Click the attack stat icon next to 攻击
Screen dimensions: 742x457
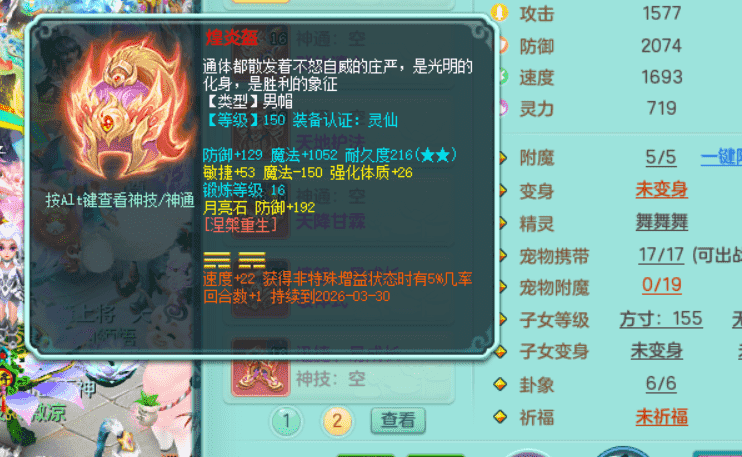coord(499,13)
